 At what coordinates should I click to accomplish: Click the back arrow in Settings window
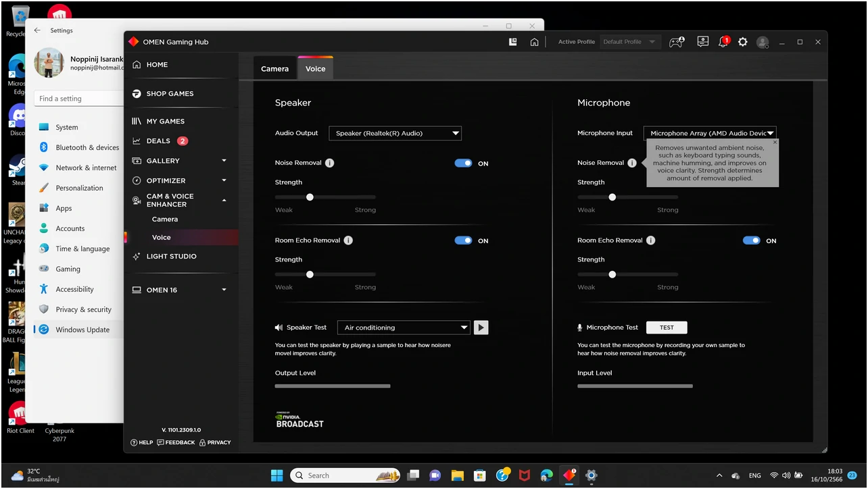point(37,30)
